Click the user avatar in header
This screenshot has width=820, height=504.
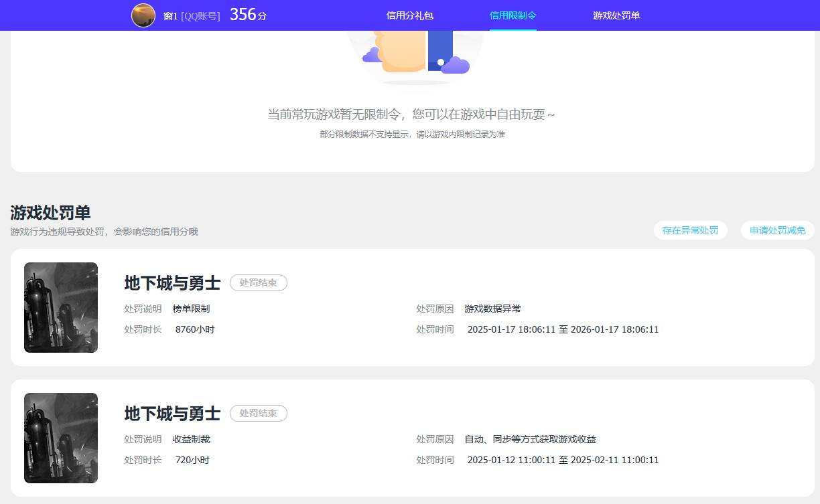(x=143, y=15)
